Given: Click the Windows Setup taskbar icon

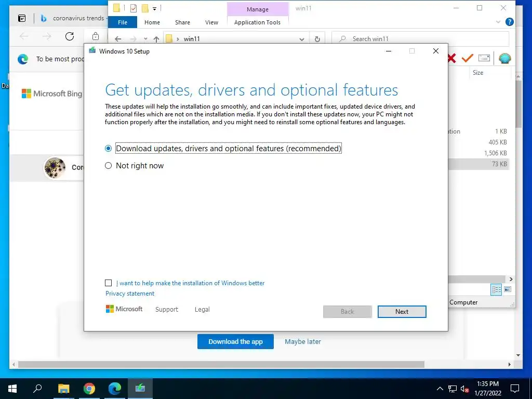Looking at the screenshot, I should [x=140, y=389].
